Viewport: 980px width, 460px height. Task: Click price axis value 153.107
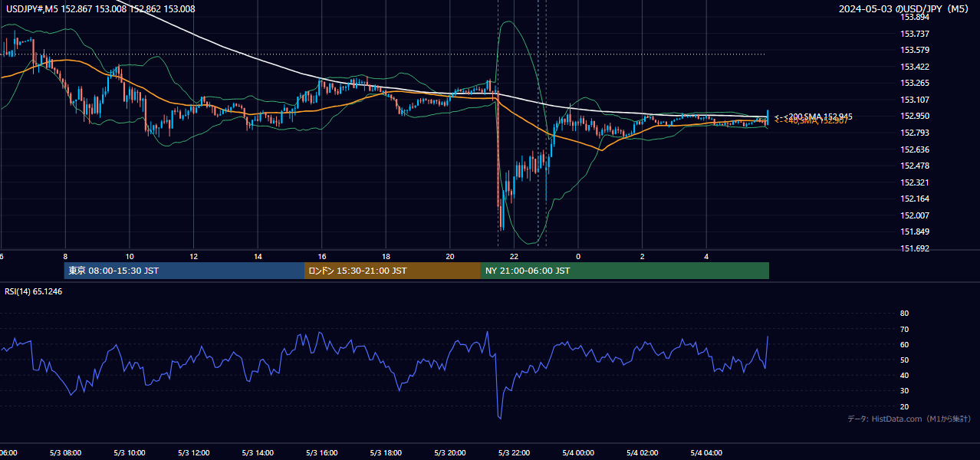point(914,100)
